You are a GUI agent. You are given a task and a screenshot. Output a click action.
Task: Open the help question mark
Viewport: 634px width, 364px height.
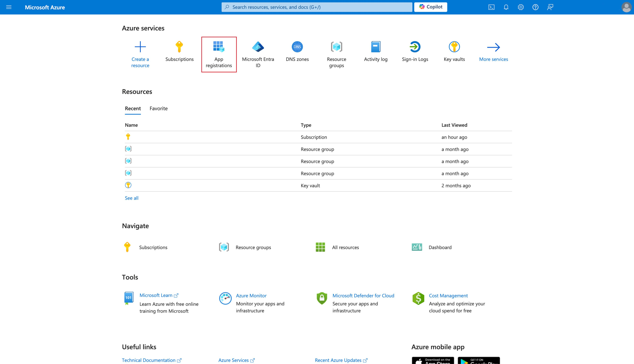[x=535, y=7]
